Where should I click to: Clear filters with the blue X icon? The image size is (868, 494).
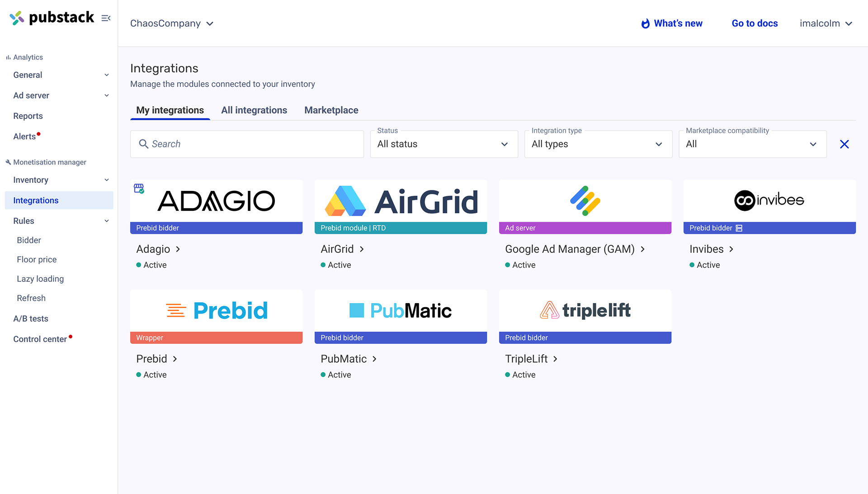844,144
